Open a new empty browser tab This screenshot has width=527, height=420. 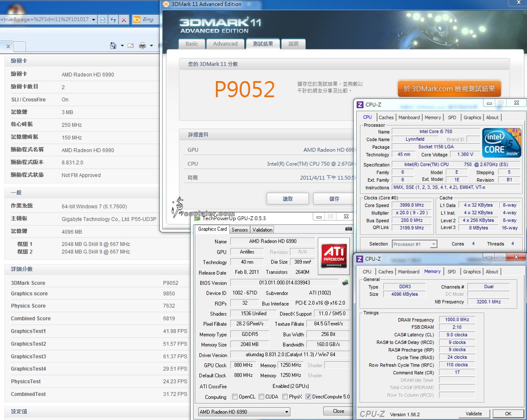point(19,46)
